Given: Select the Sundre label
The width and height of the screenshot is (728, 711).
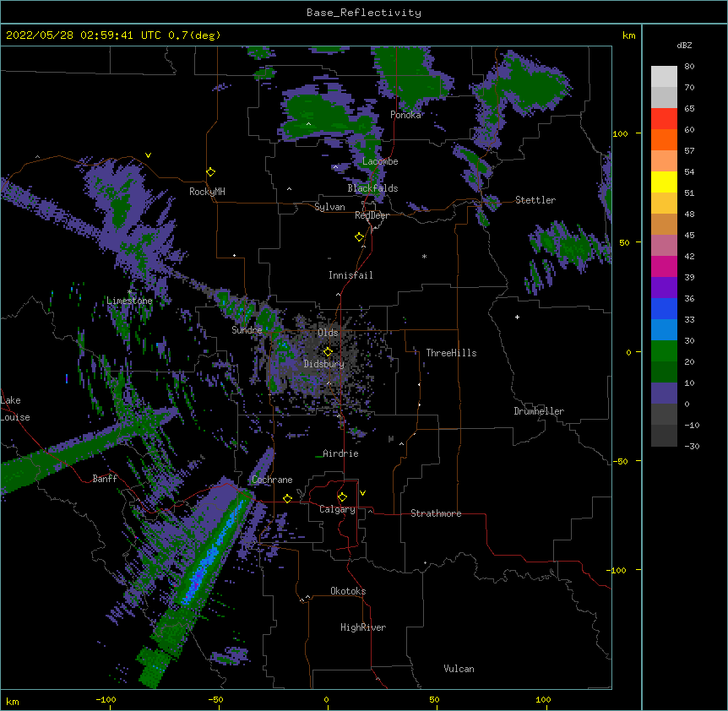Looking at the screenshot, I should (x=247, y=330).
